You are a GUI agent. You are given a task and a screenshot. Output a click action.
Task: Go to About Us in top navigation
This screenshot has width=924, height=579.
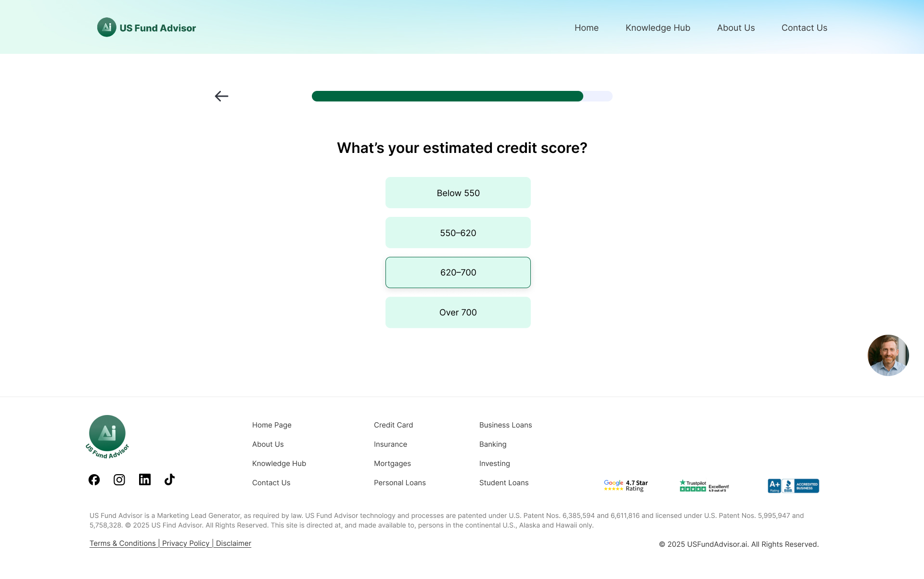pos(736,28)
